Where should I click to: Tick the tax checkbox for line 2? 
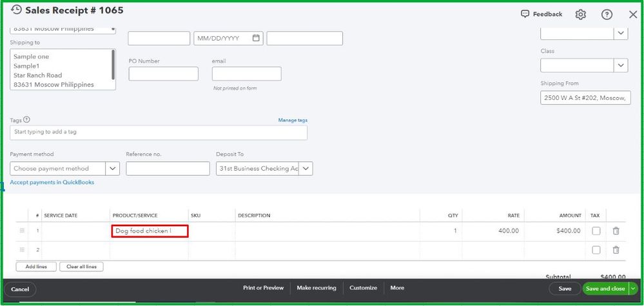click(x=596, y=250)
